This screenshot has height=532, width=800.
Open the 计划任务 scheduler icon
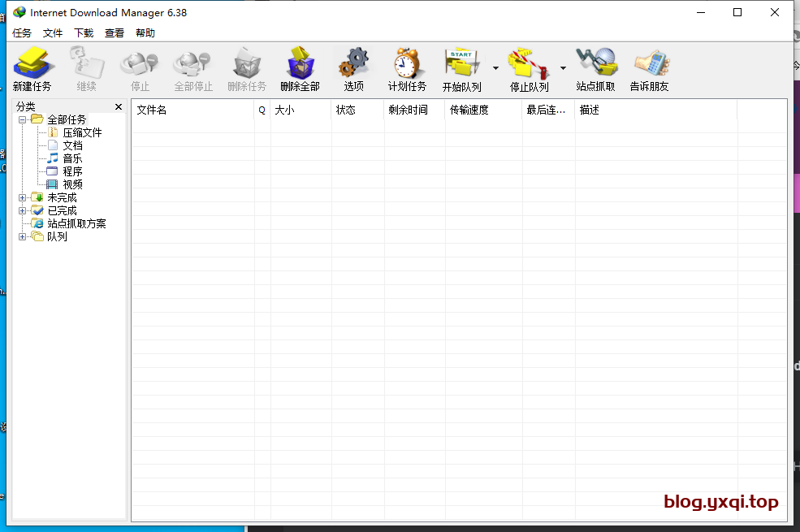[x=407, y=69]
